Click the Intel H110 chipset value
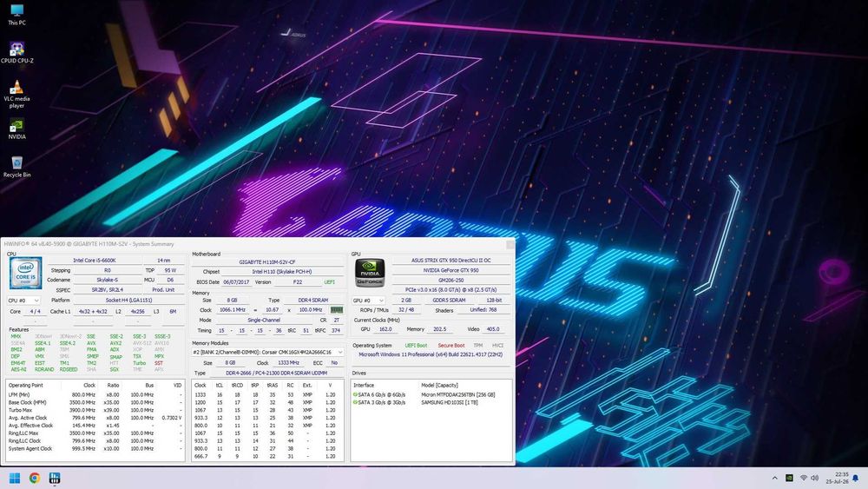The height and width of the screenshot is (489, 868). [281, 272]
